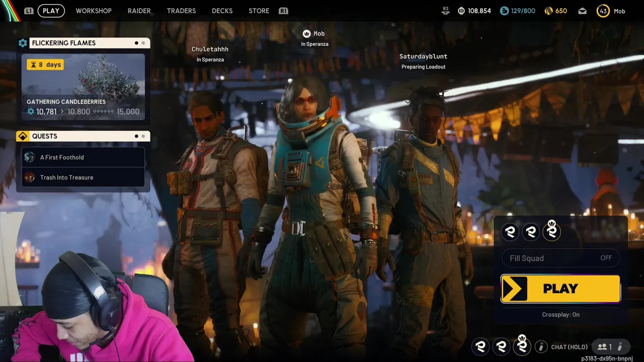Click the L1 previous-tab button icon

tap(29, 11)
